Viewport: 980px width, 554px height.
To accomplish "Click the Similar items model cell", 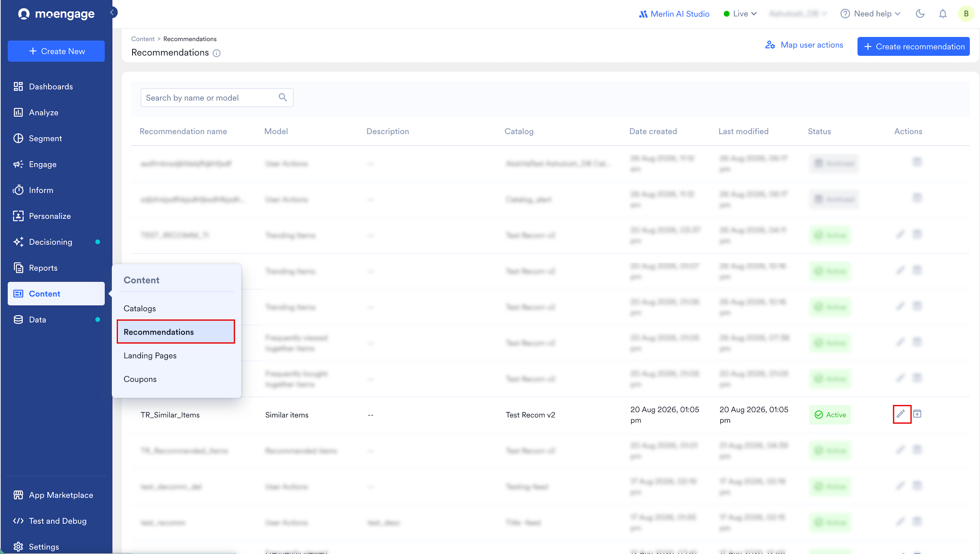I will pyautogui.click(x=287, y=415).
